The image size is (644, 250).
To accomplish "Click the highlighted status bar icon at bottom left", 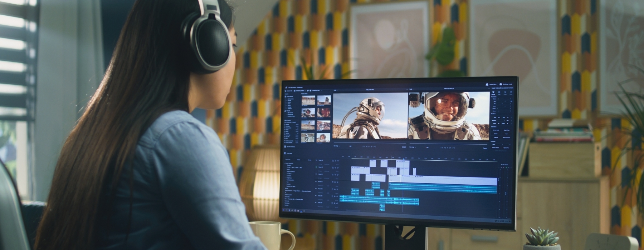I will click(301, 211).
